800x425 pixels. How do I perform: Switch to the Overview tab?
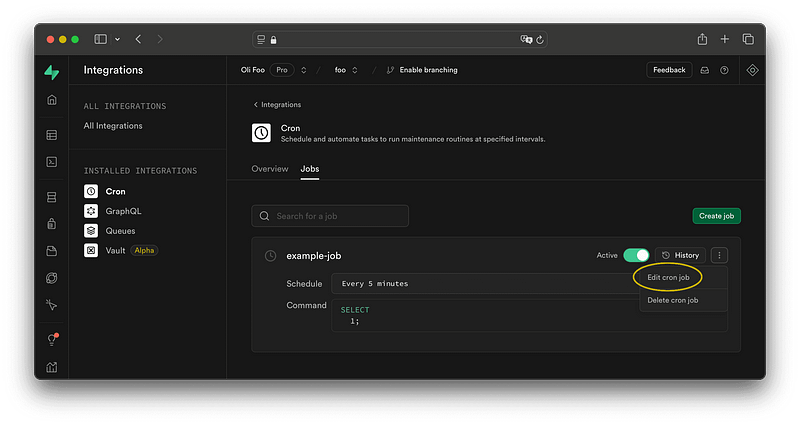[269, 169]
